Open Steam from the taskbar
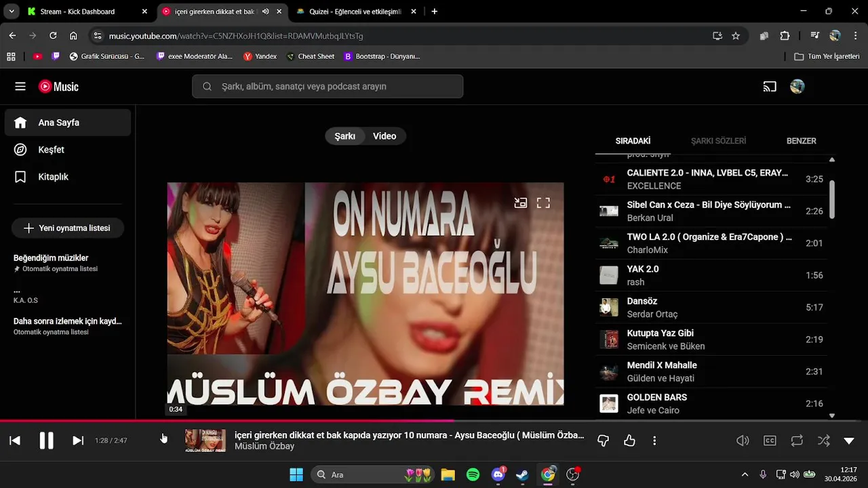The height and width of the screenshot is (488, 868). [x=523, y=474]
